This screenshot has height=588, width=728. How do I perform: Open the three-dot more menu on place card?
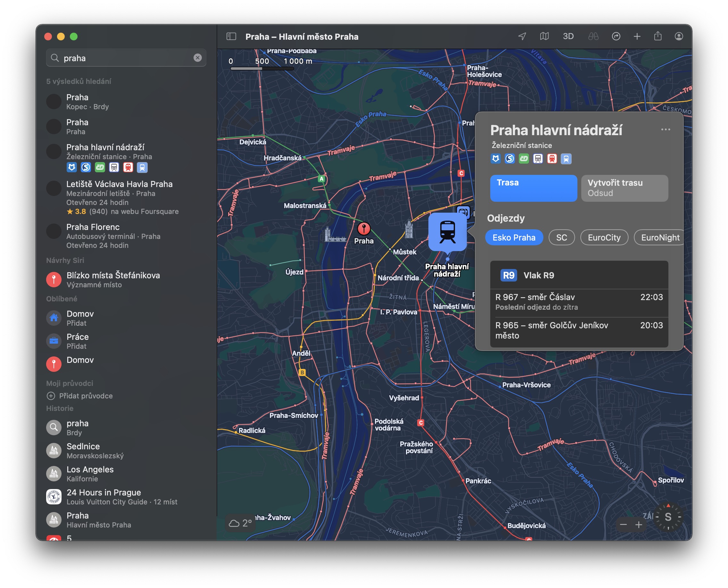coord(665,129)
